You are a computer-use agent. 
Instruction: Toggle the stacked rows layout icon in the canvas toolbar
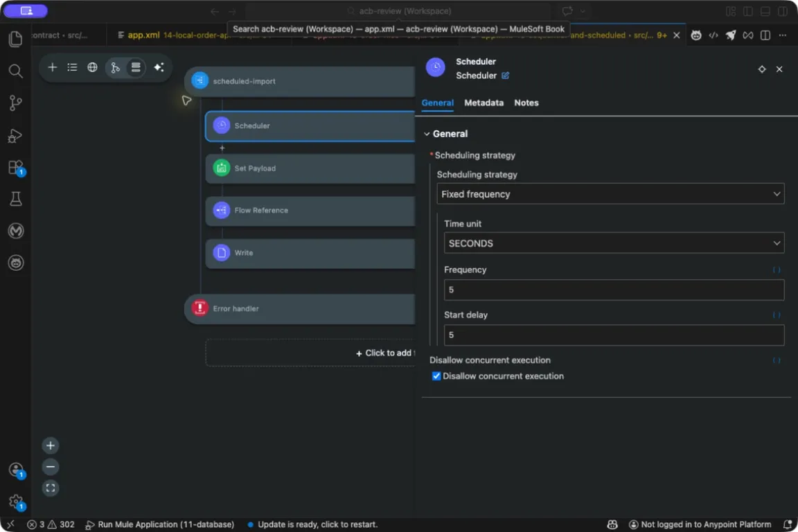[x=136, y=67]
